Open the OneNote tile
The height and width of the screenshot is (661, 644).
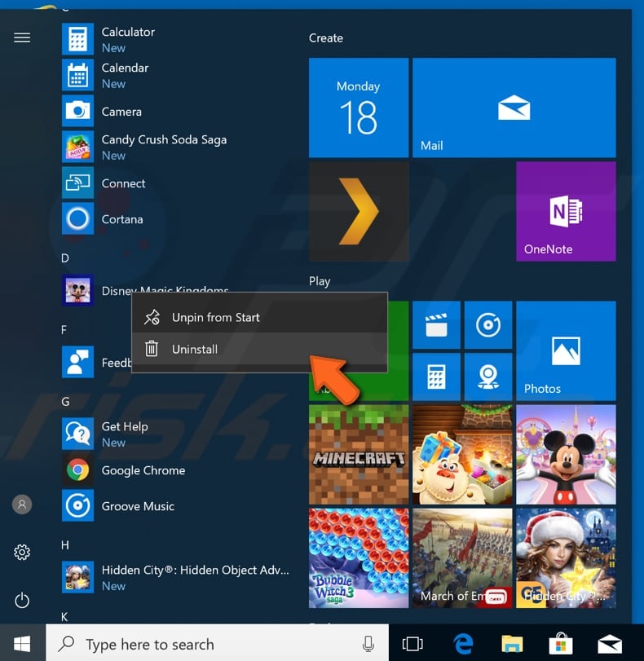click(566, 211)
